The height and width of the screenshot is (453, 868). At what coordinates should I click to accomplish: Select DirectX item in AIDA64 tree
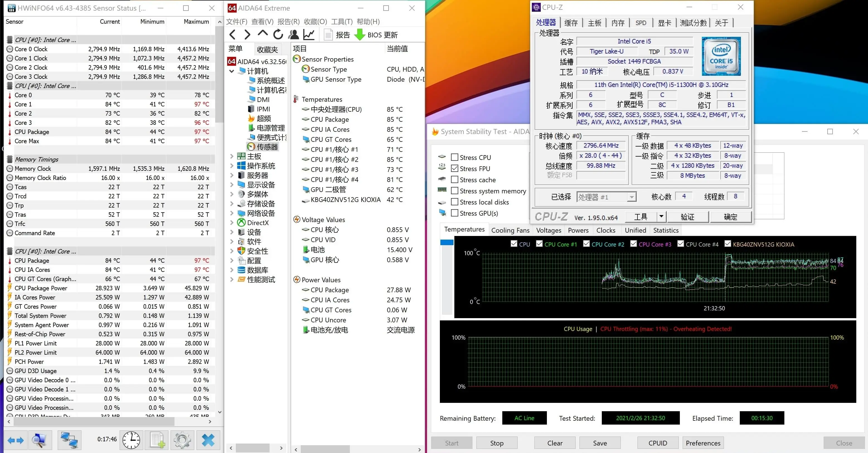pos(253,223)
